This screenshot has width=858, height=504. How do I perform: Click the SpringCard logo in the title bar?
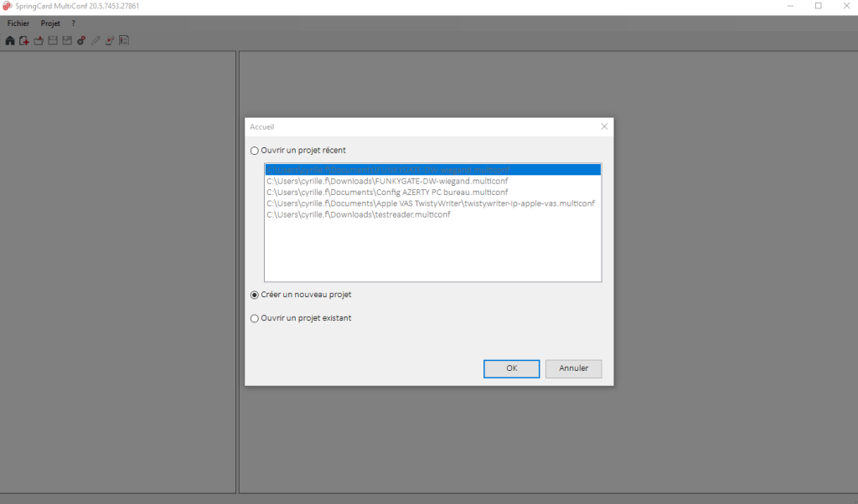pyautogui.click(x=7, y=6)
